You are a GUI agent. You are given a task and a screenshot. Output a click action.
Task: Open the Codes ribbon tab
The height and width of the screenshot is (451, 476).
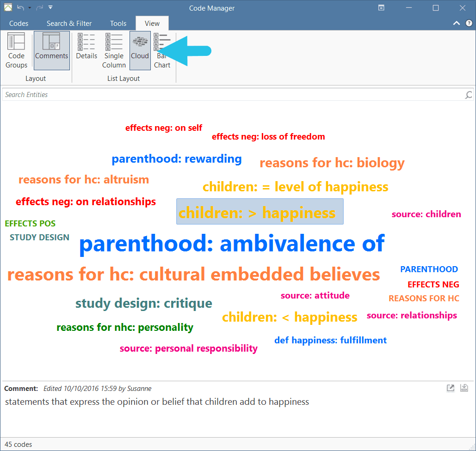point(19,24)
